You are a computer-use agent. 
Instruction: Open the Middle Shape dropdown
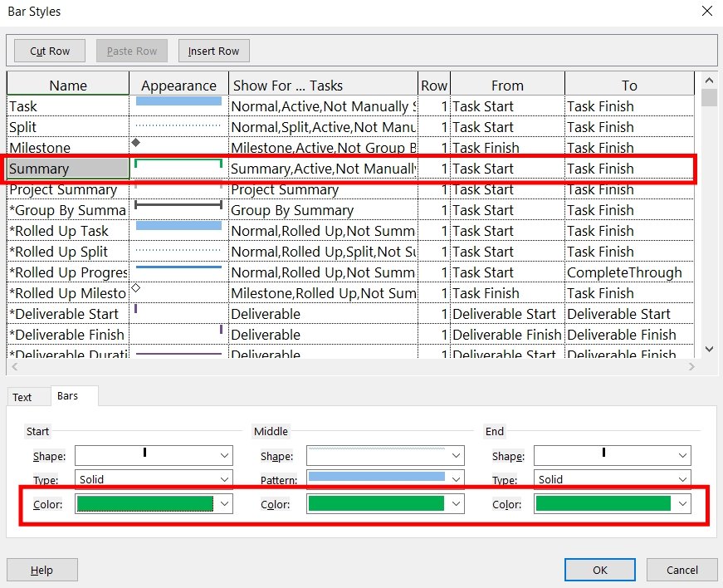(456, 455)
